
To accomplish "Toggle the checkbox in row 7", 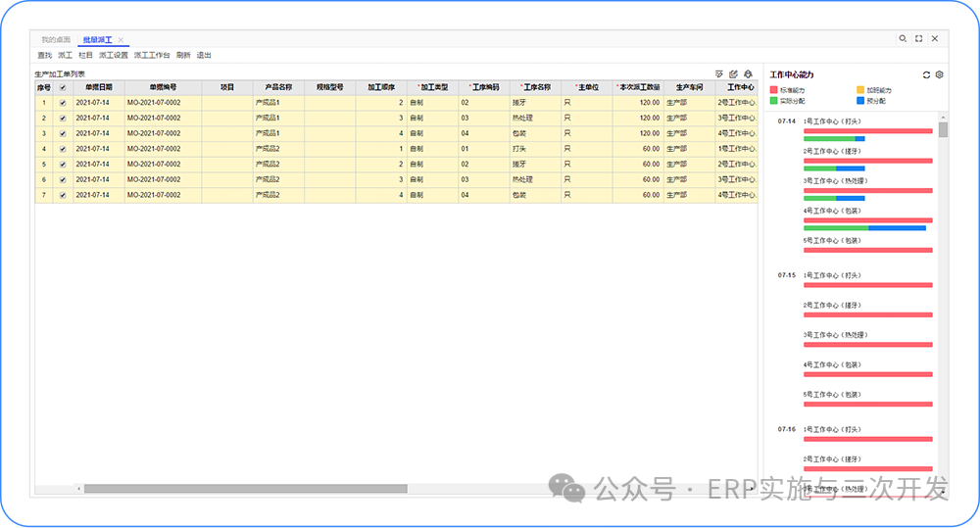I will (63, 195).
